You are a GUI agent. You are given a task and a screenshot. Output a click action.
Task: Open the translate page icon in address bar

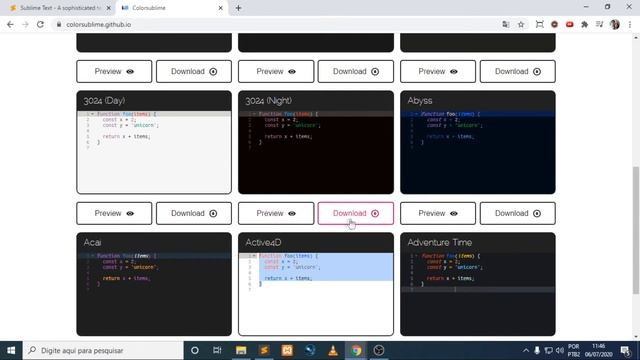click(x=506, y=24)
